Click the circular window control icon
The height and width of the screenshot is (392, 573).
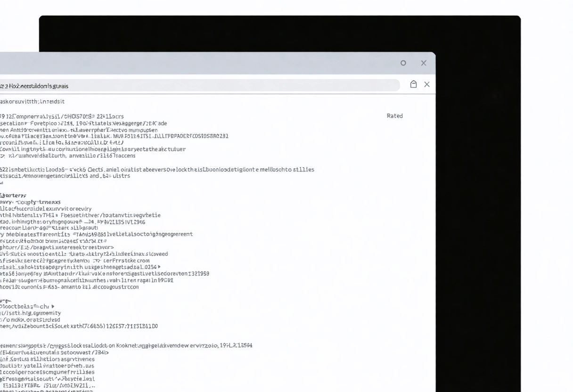[403, 63]
